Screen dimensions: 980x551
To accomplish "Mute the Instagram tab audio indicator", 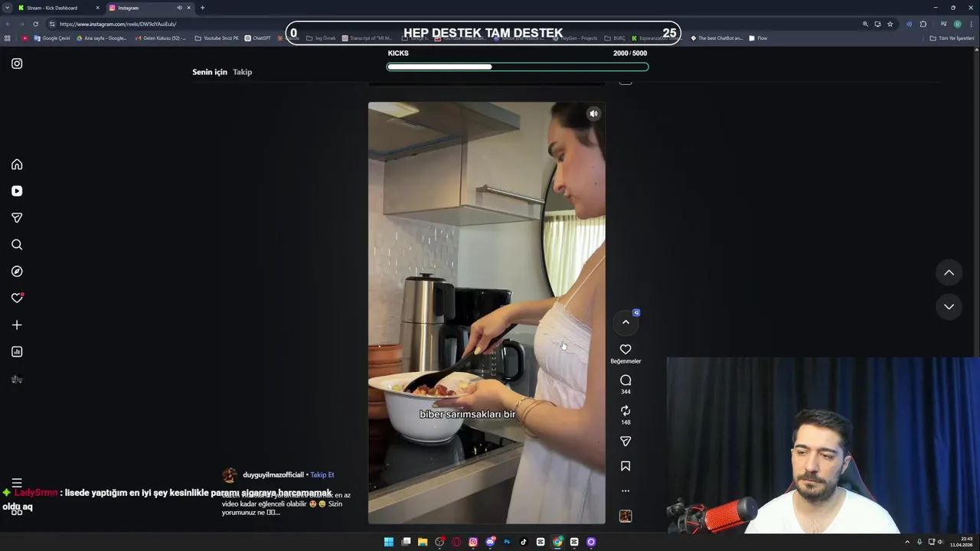I will click(179, 8).
